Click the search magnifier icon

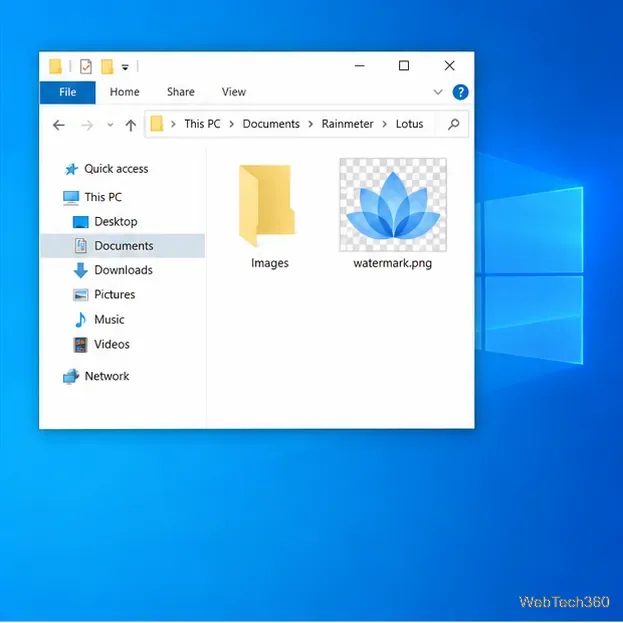tap(453, 124)
